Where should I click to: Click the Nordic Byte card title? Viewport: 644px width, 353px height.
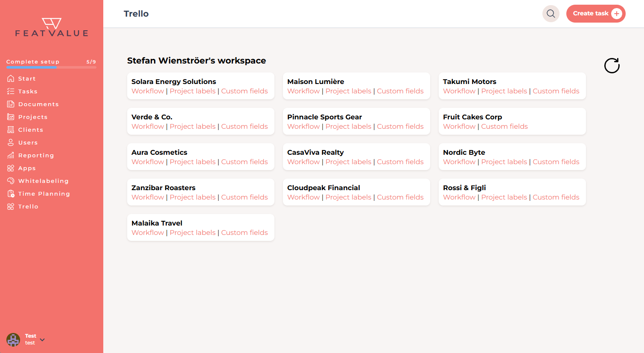(x=464, y=152)
